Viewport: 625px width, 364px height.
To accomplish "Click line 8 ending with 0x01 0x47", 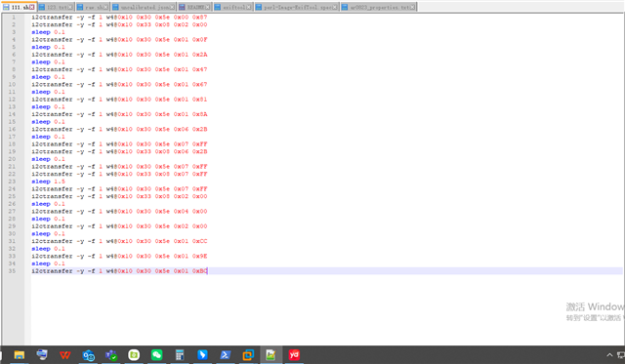I will [x=119, y=69].
